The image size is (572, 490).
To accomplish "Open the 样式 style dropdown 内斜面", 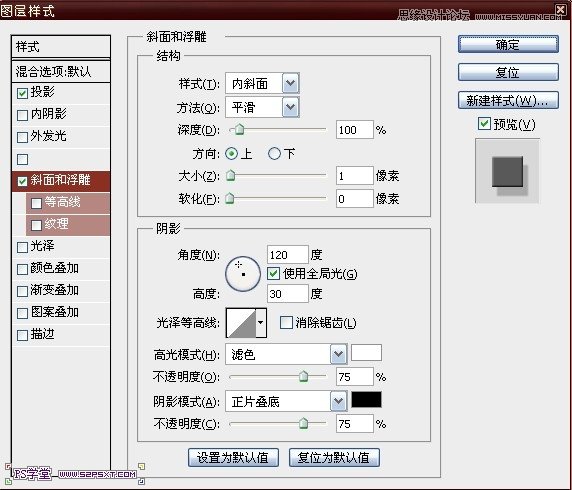I will (x=262, y=84).
